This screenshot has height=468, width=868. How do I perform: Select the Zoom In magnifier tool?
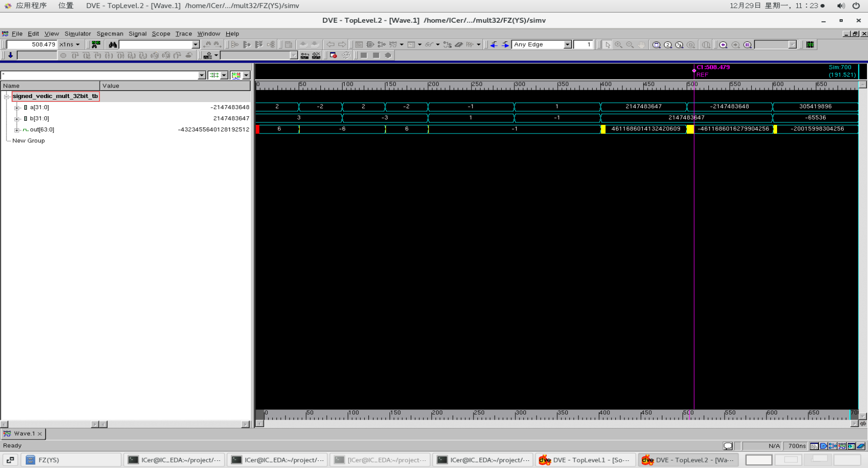(x=618, y=44)
